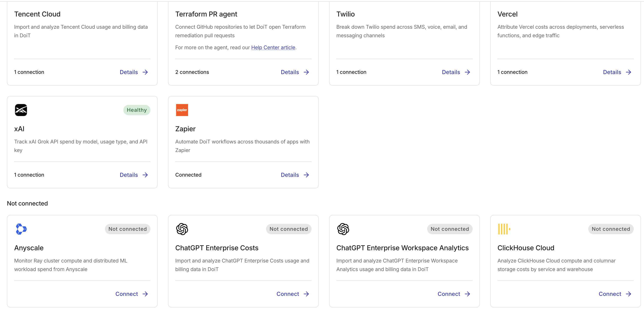Click the "2 connections" text on Terraform PR agent
The height and width of the screenshot is (310, 644).
click(x=192, y=72)
